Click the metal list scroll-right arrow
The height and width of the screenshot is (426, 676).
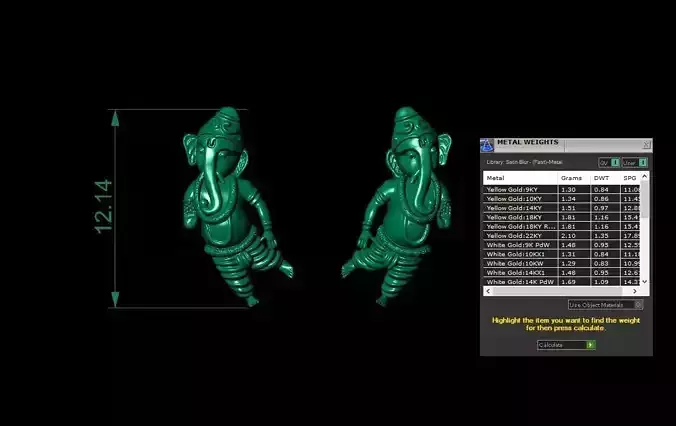(x=635, y=291)
